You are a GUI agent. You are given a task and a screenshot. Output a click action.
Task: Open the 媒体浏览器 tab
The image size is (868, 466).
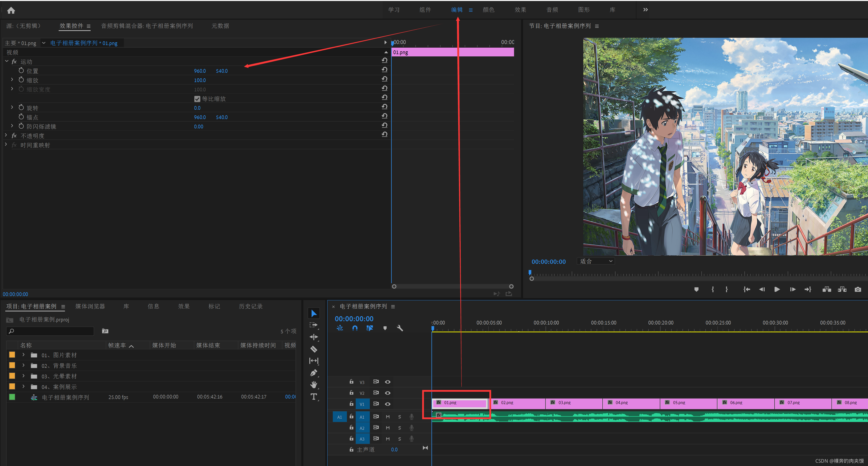pyautogui.click(x=90, y=306)
